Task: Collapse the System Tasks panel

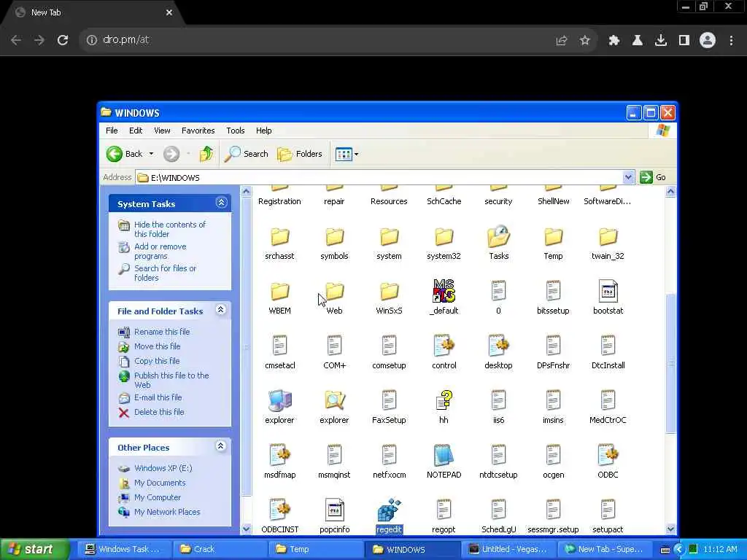Action: (x=221, y=203)
